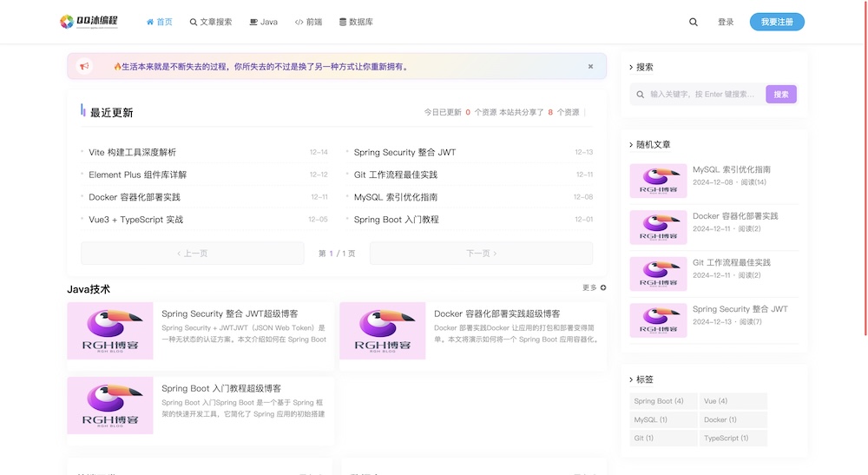Open Git 工作流程最佳实践 in recent list
This screenshot has height=475, width=868.
[x=396, y=175]
